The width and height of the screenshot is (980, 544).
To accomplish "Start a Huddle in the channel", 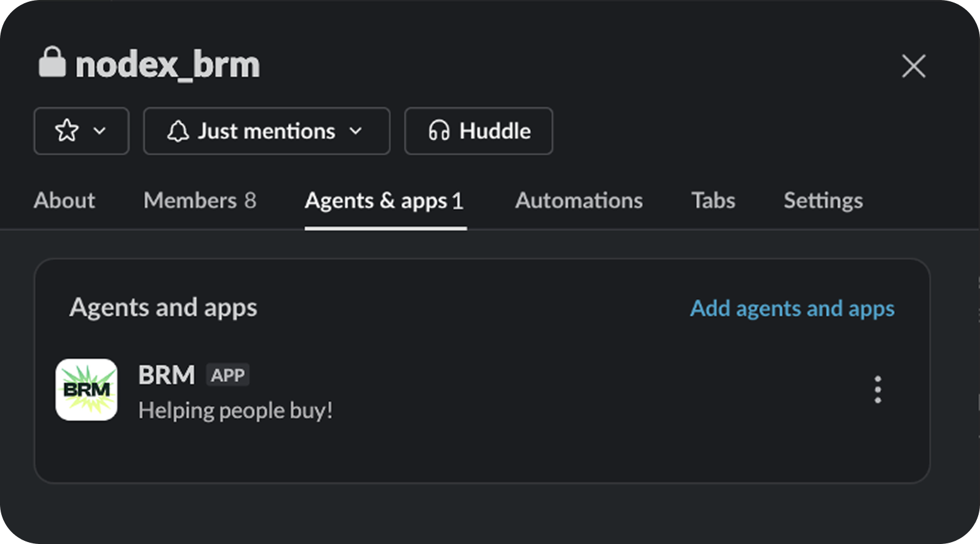I will pyautogui.click(x=479, y=131).
